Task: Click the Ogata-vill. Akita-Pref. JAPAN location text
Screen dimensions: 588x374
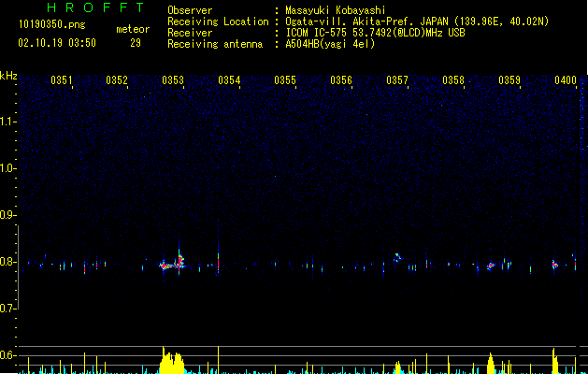Action: click(417, 22)
